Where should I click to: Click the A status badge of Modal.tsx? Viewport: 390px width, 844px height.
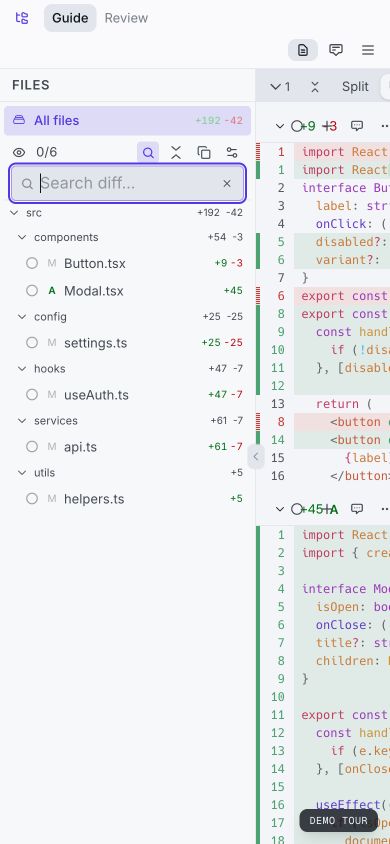click(x=52, y=291)
